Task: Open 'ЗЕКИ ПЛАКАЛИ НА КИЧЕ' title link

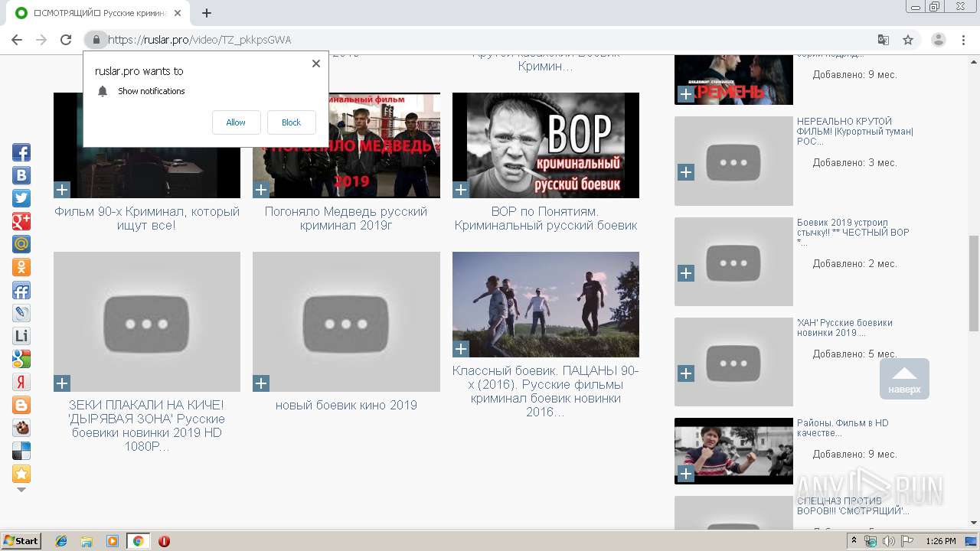Action: pos(147,425)
